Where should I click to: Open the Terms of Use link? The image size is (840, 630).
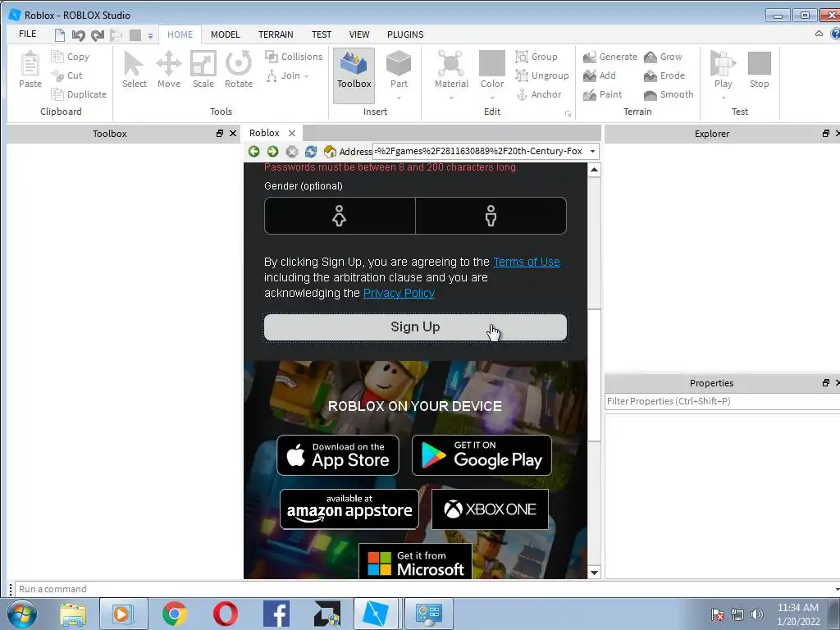[527, 262]
